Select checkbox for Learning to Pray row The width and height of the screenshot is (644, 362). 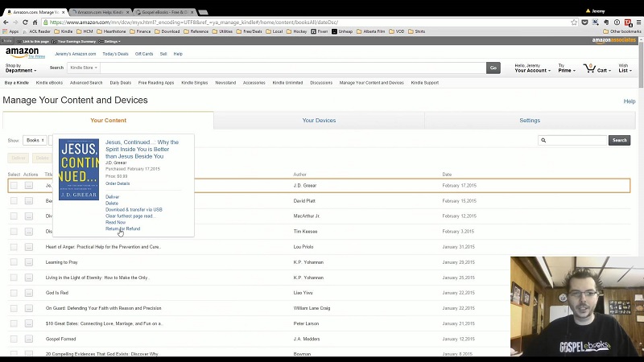tap(14, 262)
